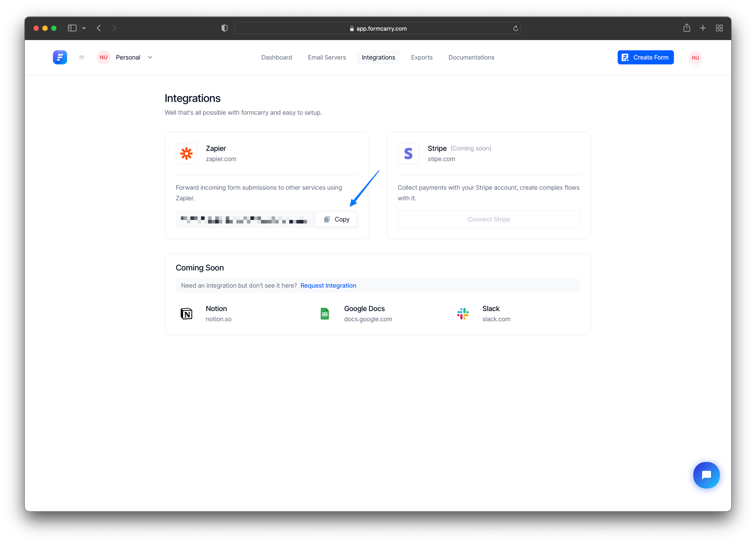Click the lock icon in the address bar
Viewport: 756px width, 544px height.
[351, 28]
